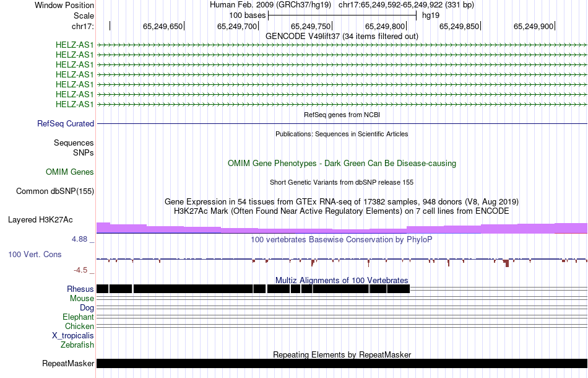Click the PhyloP conservation graph
This screenshot has width=588, height=378.
coord(342,262)
